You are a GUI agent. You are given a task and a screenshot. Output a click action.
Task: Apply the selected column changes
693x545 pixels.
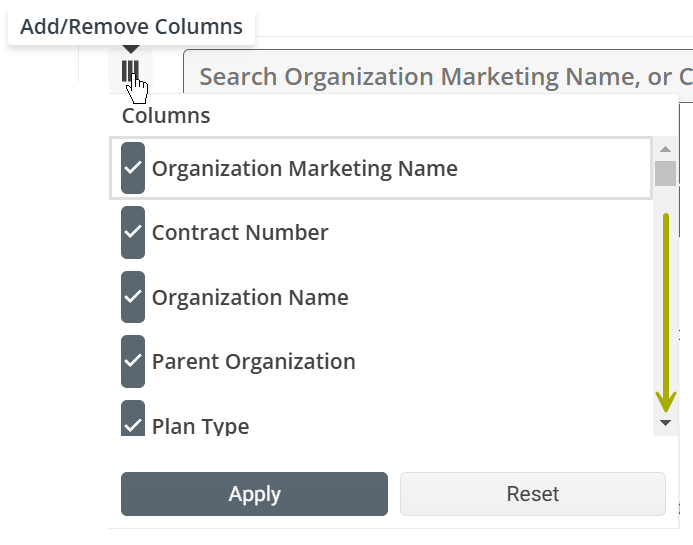click(x=254, y=494)
